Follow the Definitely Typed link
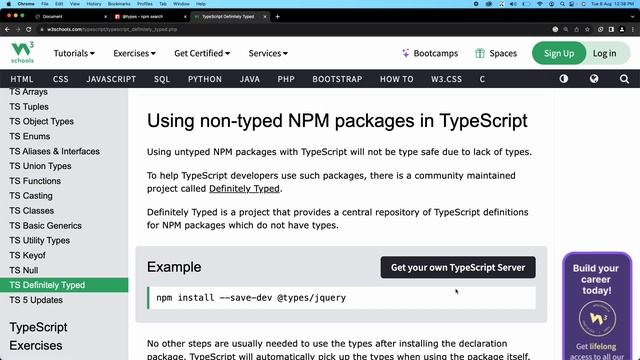This screenshot has width=640, height=360. pos(244,189)
